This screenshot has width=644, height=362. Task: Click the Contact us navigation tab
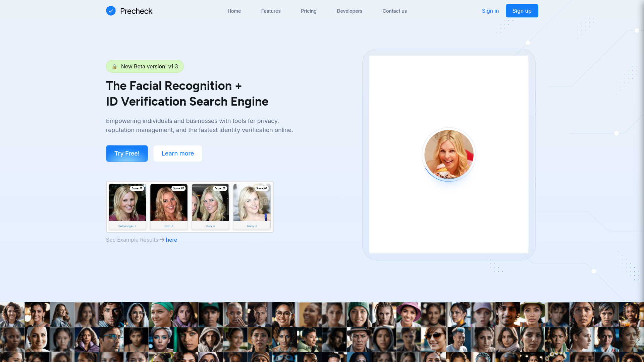point(394,11)
